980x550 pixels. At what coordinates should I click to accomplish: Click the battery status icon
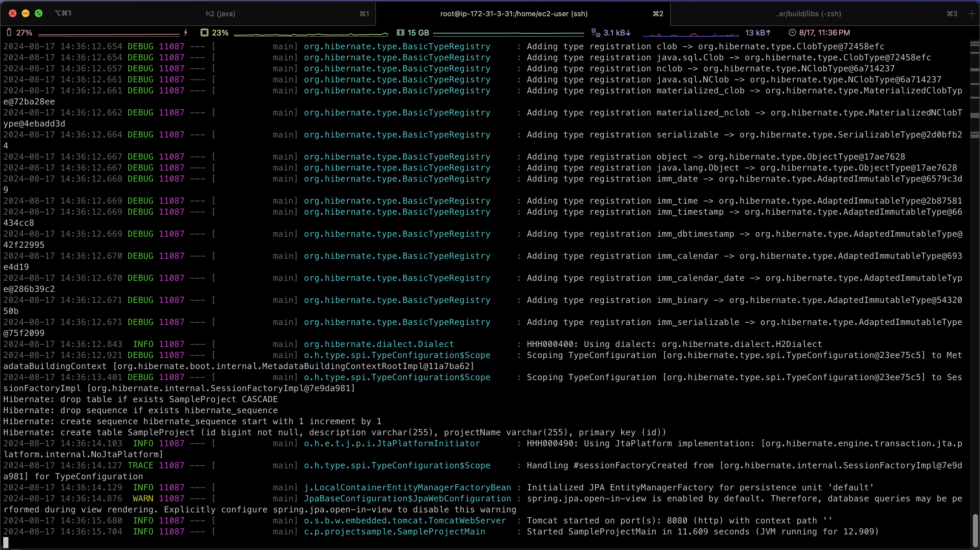coord(9,33)
